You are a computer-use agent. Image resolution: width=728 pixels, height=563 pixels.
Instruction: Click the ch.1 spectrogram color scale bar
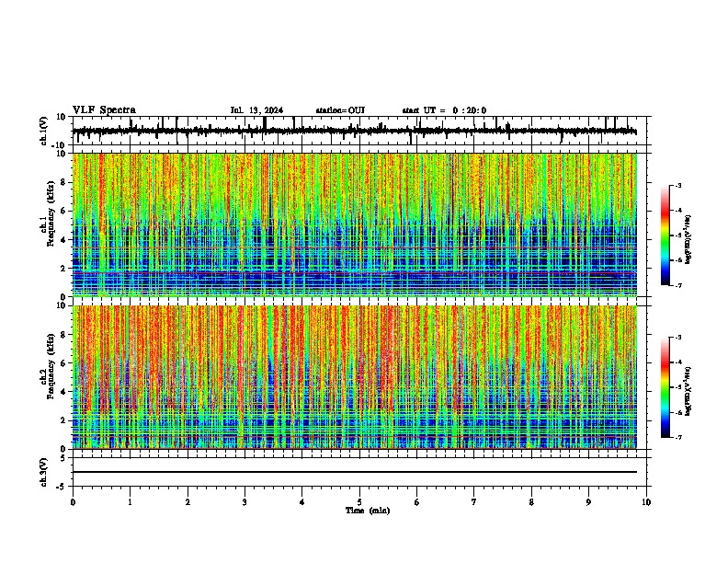click(665, 236)
